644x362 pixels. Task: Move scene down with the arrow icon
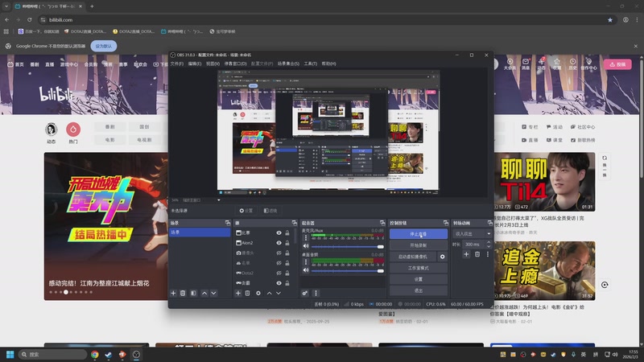pos(213,293)
